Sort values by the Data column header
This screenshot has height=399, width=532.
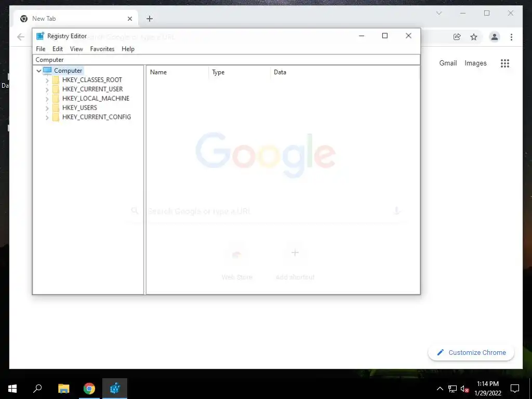point(345,72)
